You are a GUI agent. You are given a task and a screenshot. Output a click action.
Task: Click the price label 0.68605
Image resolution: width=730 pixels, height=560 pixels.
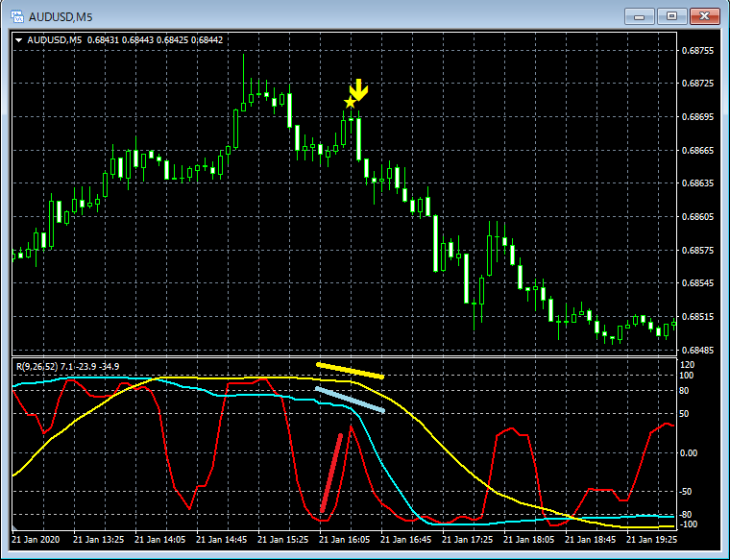click(x=697, y=216)
